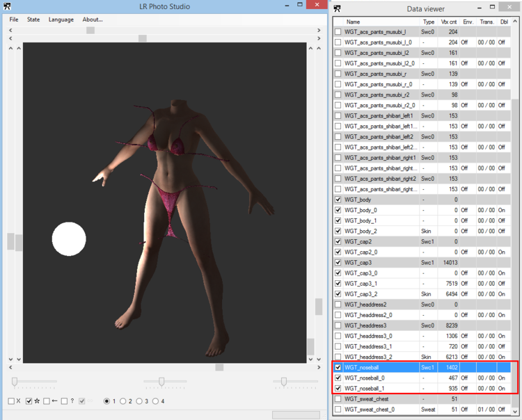Select the WGT_body_0 row name
Screen dimensions: 522x420
click(x=361, y=210)
